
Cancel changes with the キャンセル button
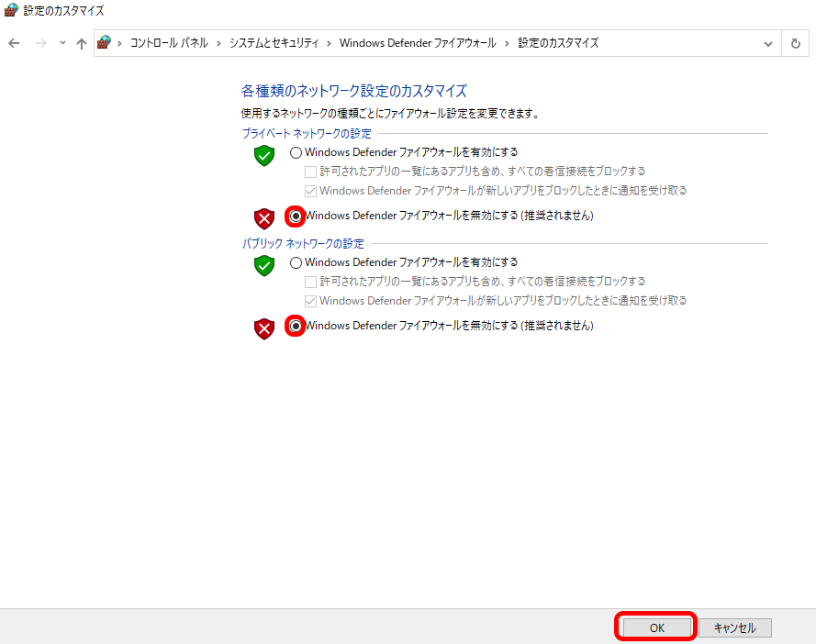click(x=734, y=627)
